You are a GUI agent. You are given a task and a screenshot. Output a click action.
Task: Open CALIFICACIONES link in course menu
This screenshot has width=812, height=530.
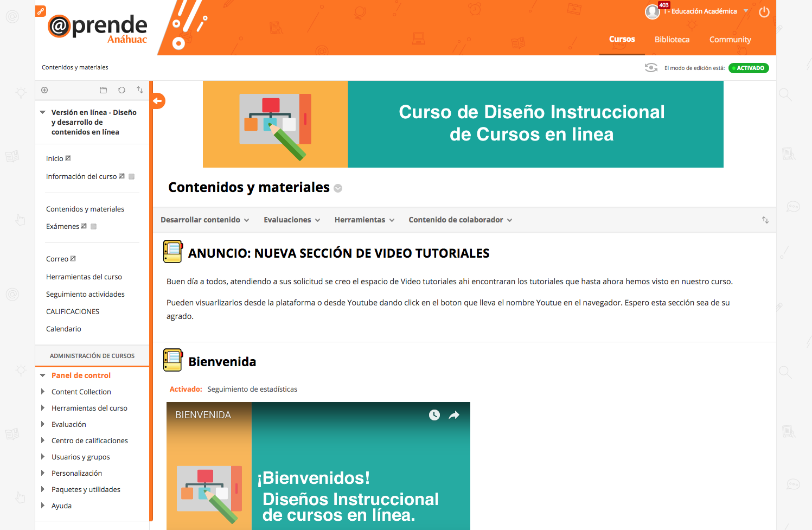pos(73,311)
